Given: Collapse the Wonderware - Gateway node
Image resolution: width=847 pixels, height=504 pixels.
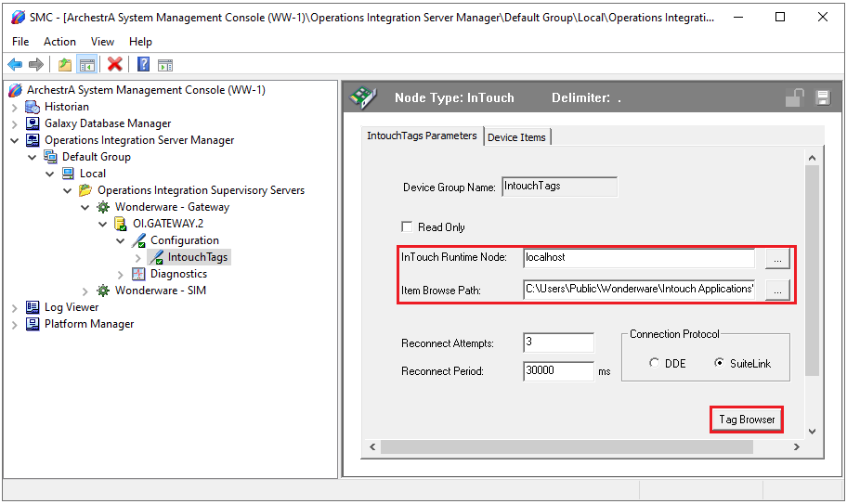Looking at the screenshot, I should pyautogui.click(x=85, y=208).
